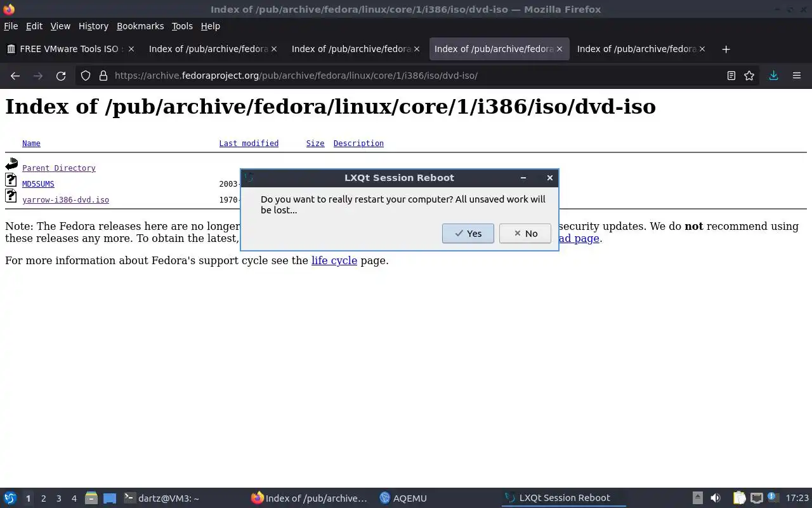Open the clipboard tray icon
Viewport: 812px width, 508px height.
[739, 498]
